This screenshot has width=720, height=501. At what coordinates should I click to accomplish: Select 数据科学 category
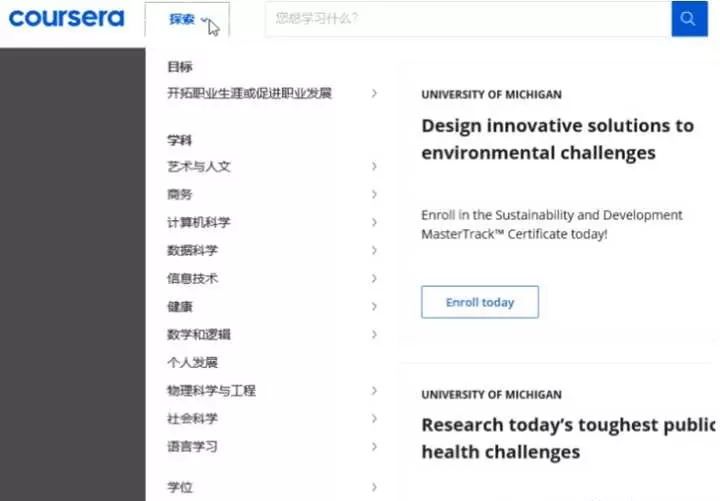[x=192, y=250]
